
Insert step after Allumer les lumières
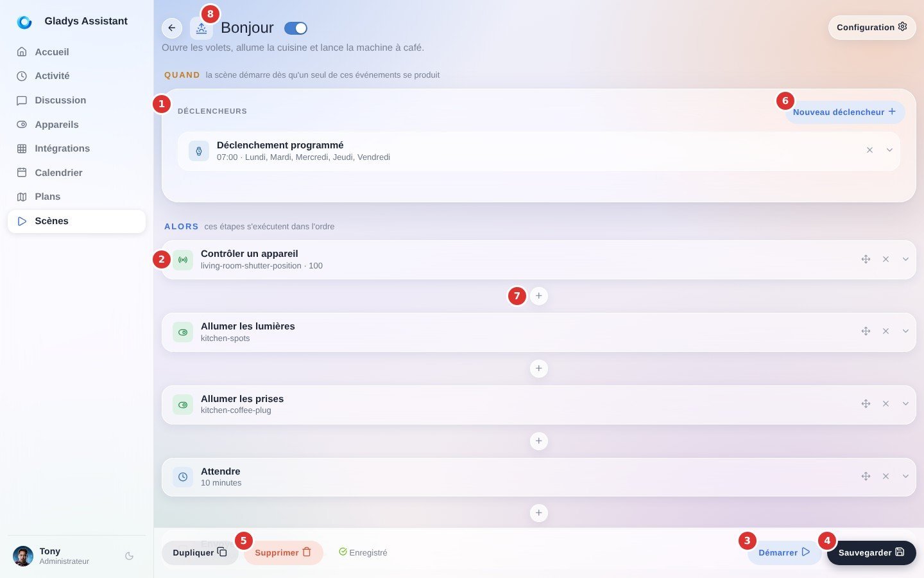click(x=539, y=369)
